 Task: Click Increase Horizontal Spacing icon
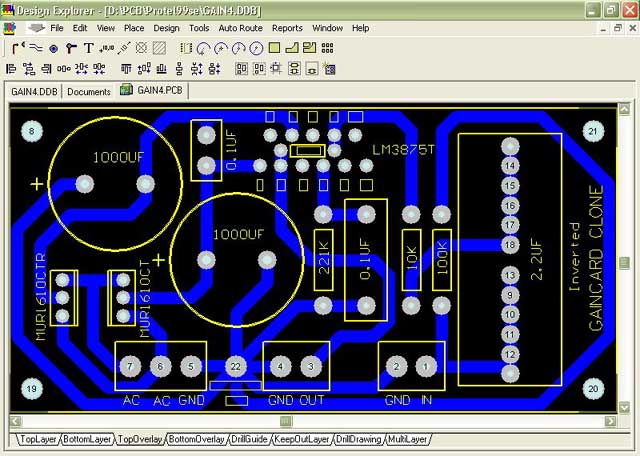(x=82, y=69)
